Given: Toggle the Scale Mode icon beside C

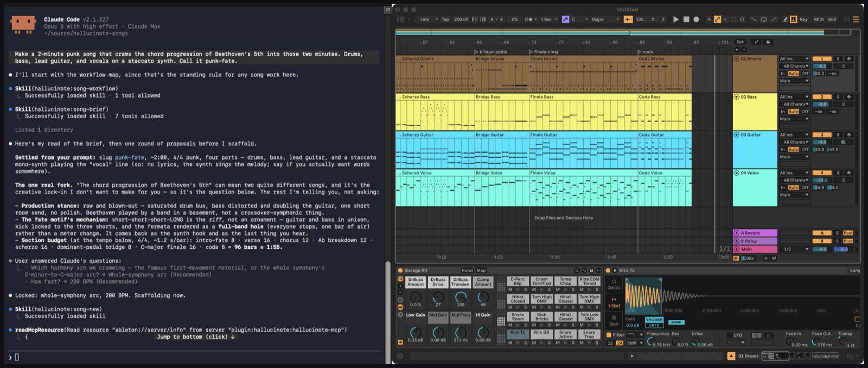Looking at the screenshot, I should pos(565,20).
